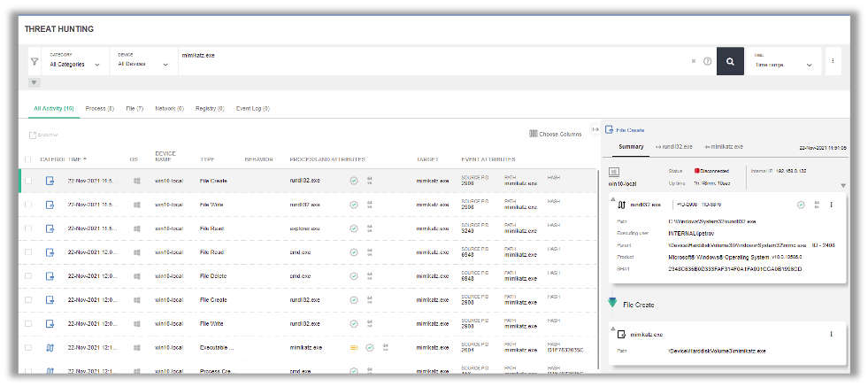Collapse the details panel with arrow icon

point(595,129)
